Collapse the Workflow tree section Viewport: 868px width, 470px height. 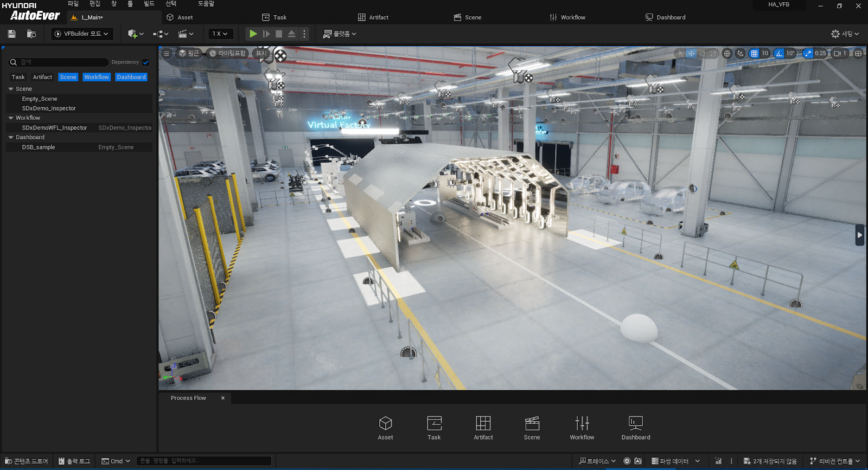tap(11, 118)
